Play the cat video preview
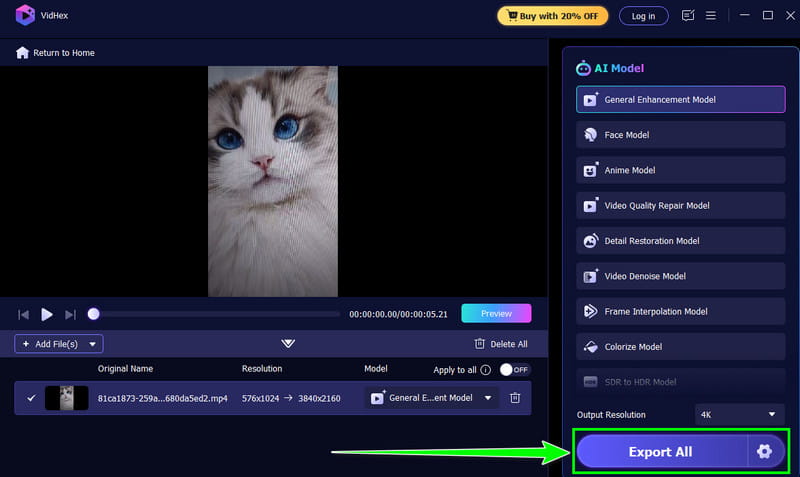 click(47, 314)
